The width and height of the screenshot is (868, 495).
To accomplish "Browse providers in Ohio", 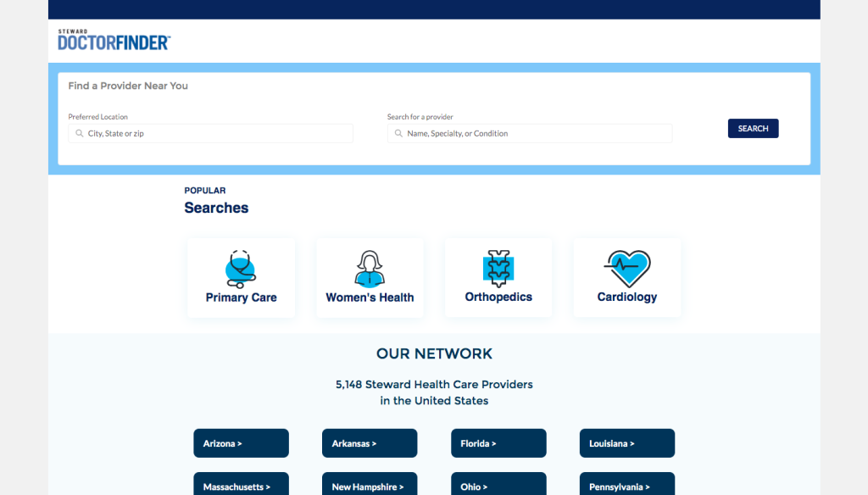I will click(498, 484).
